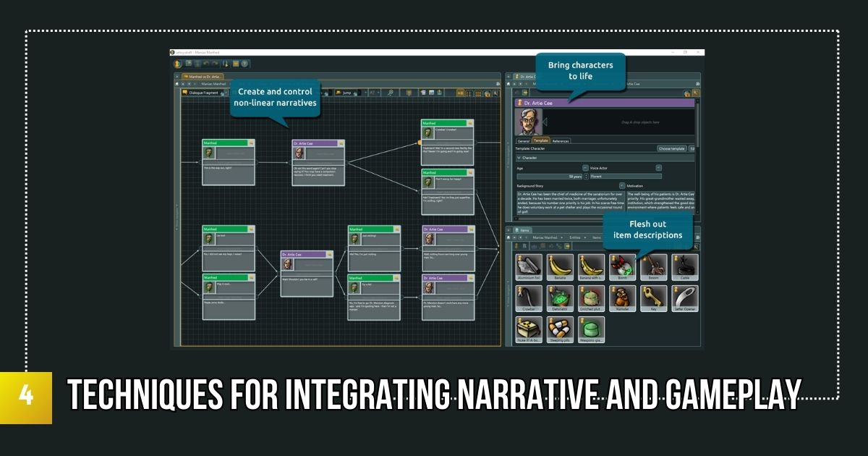Collapse the Character section expander
The image size is (868, 456).
click(x=519, y=157)
